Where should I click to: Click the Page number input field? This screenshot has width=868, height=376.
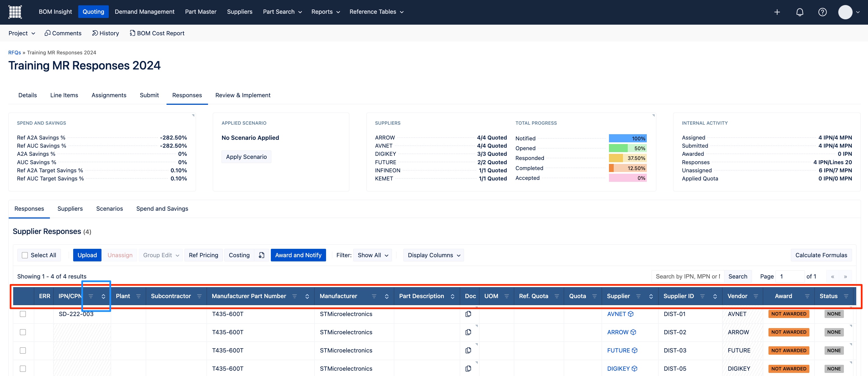pos(789,276)
